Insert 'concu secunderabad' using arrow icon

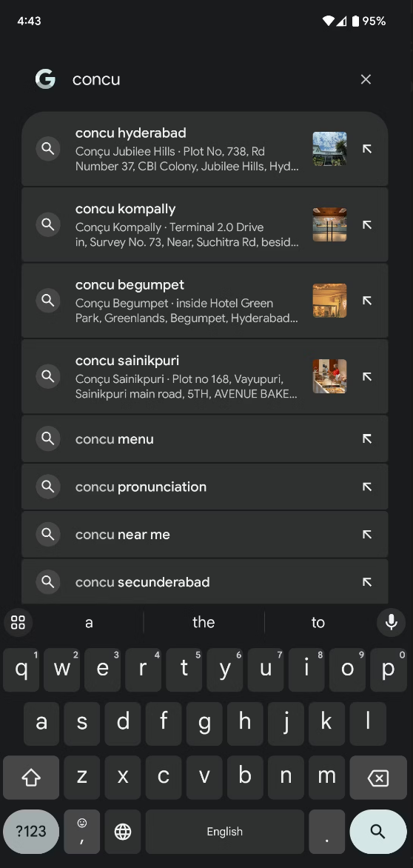pos(366,582)
